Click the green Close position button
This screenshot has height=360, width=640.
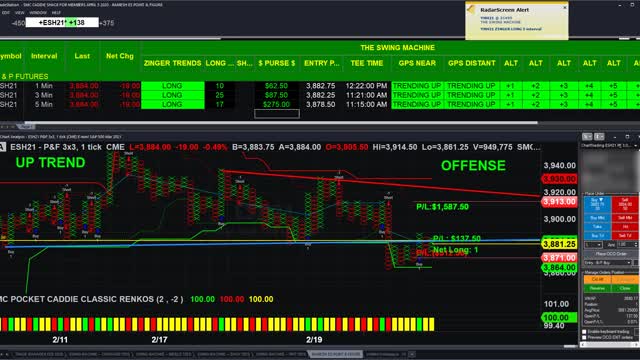click(x=625, y=288)
